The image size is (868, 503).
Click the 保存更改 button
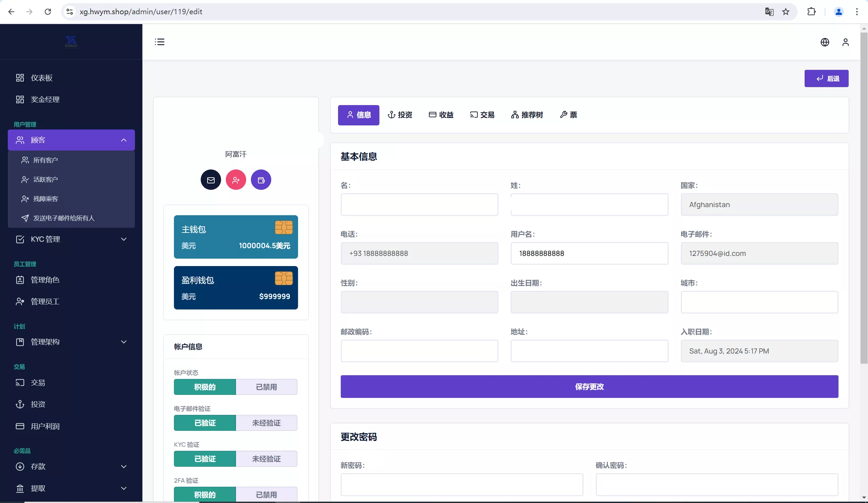tap(589, 387)
